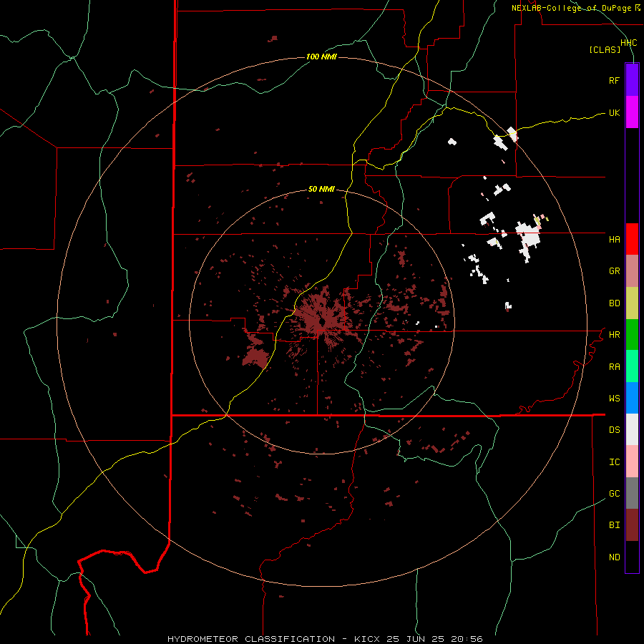Click the HHC product label
The image size is (644, 644).
click(629, 43)
